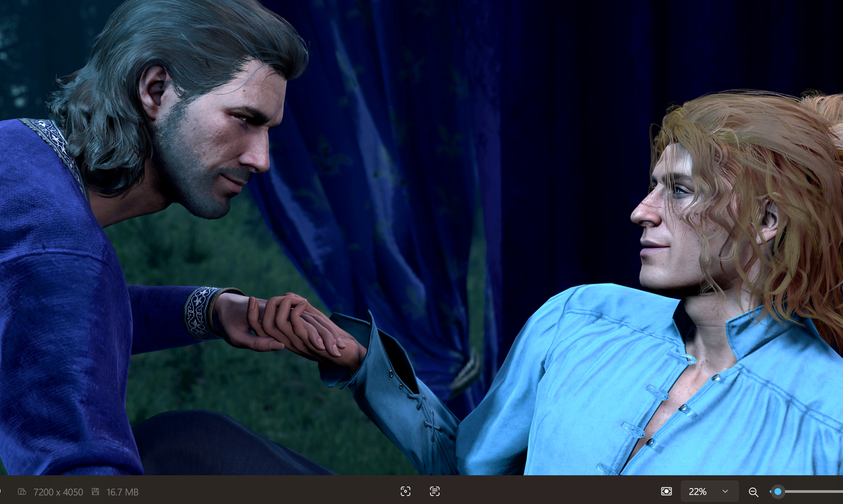Image resolution: width=843 pixels, height=504 pixels.
Task: Click the image dimensions icon
Action: click(x=22, y=492)
